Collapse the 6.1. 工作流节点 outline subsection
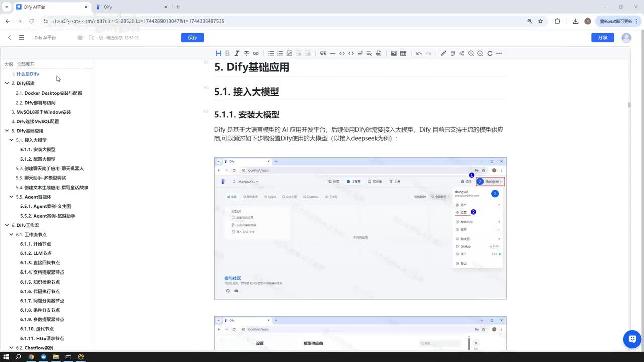Screen dimensions: 644x362 11,235
